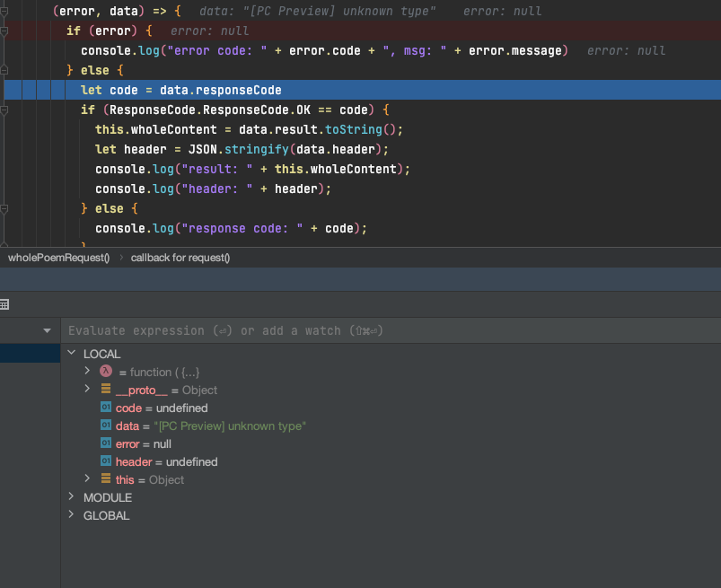Select 'callback for request()' breadcrumb
This screenshot has height=588, width=721.
(180, 258)
